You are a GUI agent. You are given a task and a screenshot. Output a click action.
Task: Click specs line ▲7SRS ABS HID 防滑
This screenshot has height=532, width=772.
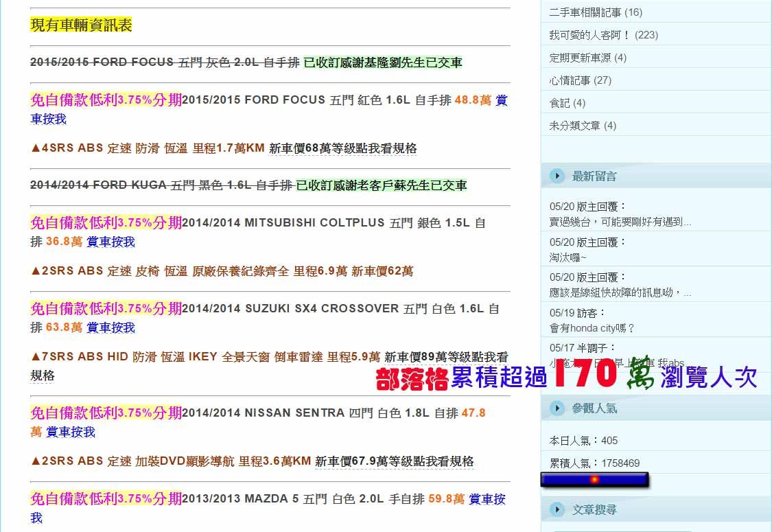coord(205,357)
